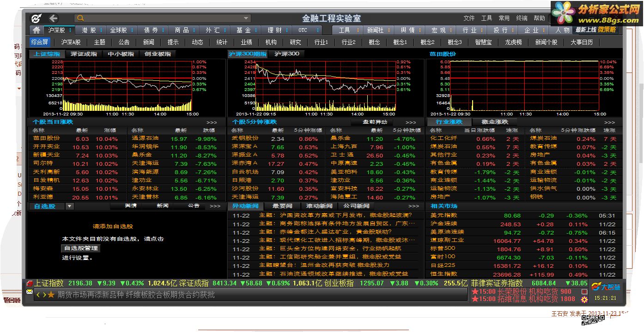The height and width of the screenshot is (332, 644).
Task: Show previous news ticker item
Action: (38, 295)
